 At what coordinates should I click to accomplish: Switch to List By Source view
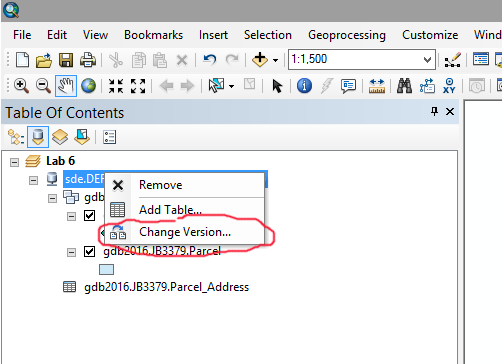38,137
